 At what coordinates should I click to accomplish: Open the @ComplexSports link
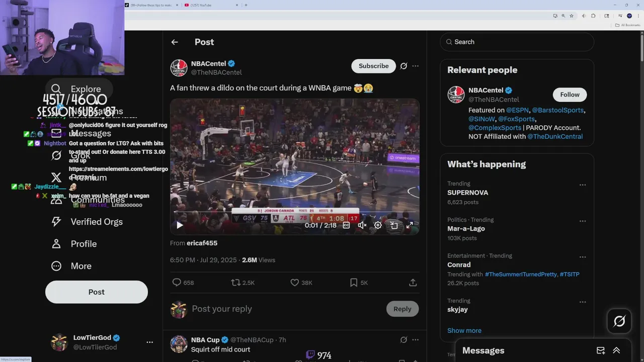[495, 128]
